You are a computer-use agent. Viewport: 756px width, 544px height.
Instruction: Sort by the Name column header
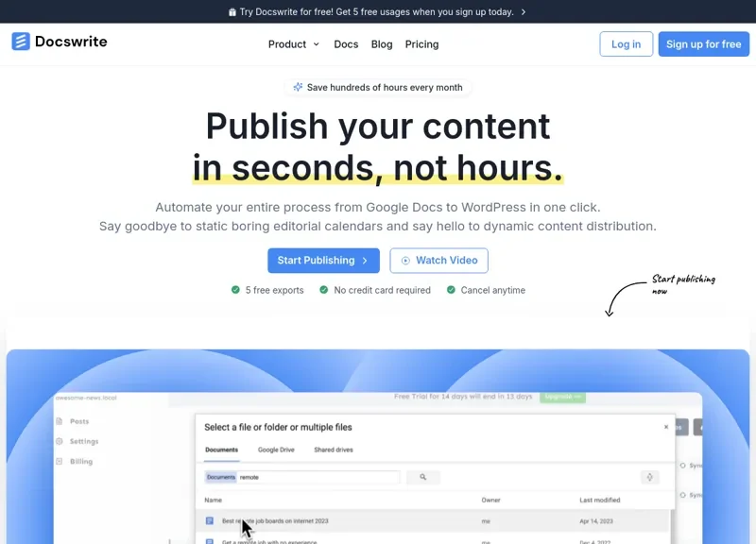[x=214, y=500]
